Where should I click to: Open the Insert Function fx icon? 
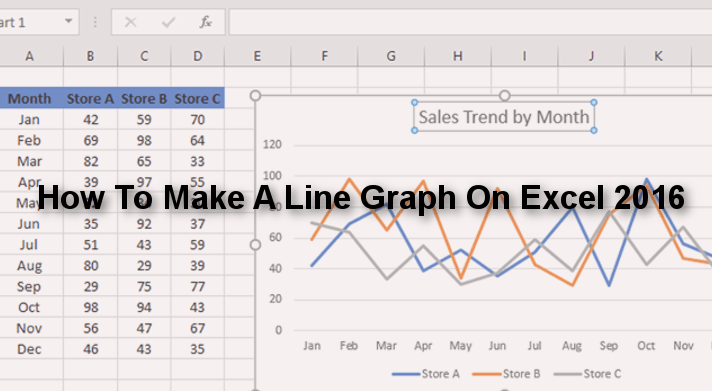[206, 22]
